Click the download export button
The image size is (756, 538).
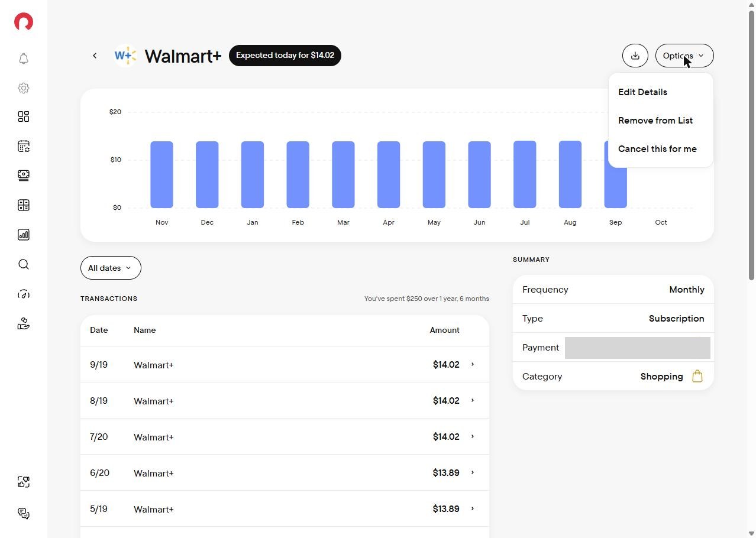[x=635, y=56]
